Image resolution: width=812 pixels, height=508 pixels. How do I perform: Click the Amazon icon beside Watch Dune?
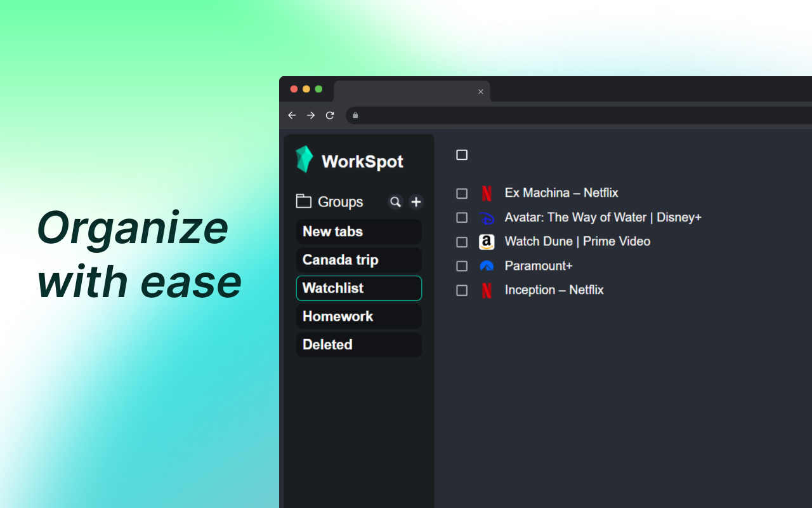(487, 242)
